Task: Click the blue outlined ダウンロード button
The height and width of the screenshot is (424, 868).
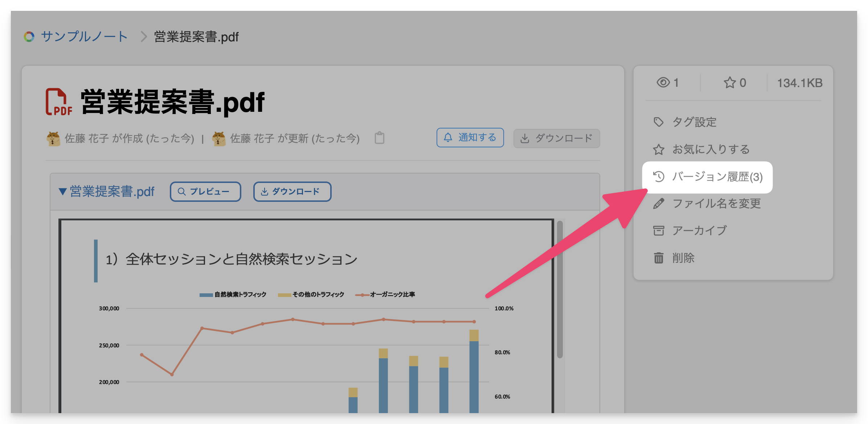Action: pos(292,191)
